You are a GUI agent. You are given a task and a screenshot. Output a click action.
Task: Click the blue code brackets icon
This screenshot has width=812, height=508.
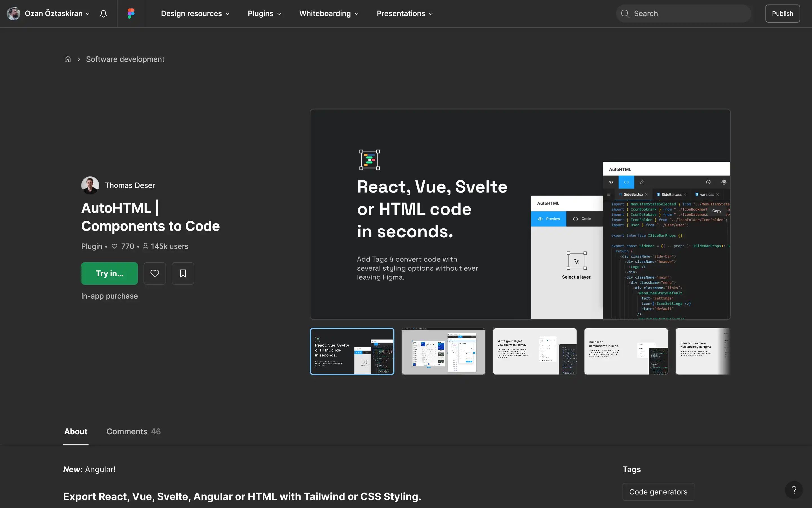click(626, 182)
